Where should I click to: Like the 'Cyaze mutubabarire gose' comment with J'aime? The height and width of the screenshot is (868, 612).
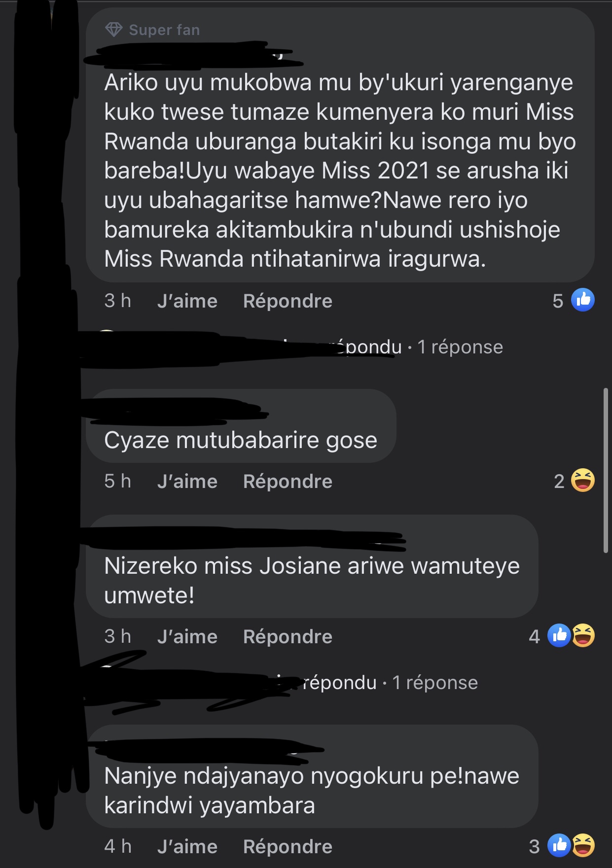tap(187, 481)
